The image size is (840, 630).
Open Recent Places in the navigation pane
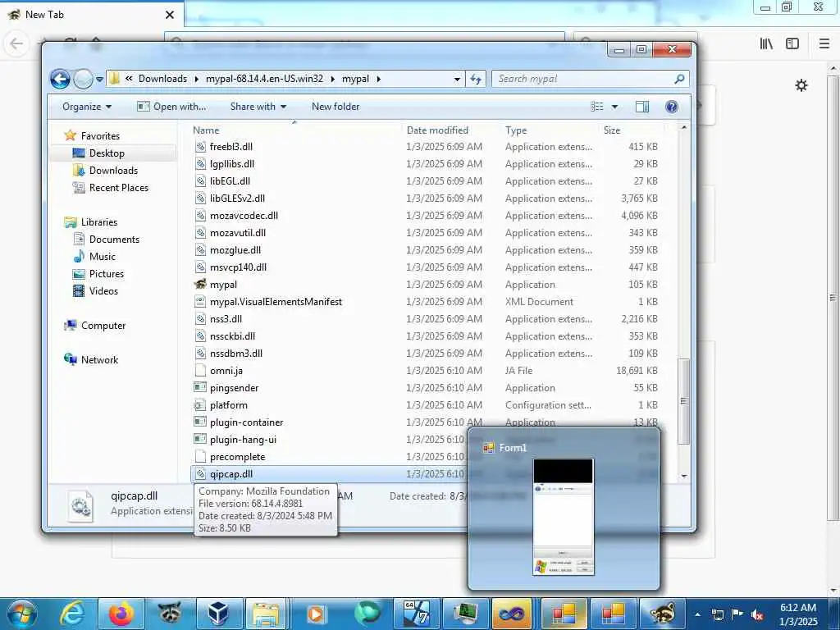pyautogui.click(x=111, y=188)
